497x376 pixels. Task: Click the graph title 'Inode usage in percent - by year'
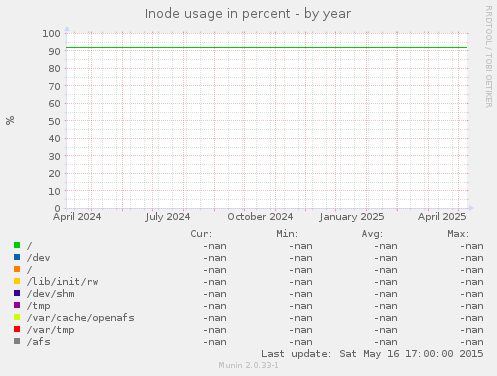point(248,14)
